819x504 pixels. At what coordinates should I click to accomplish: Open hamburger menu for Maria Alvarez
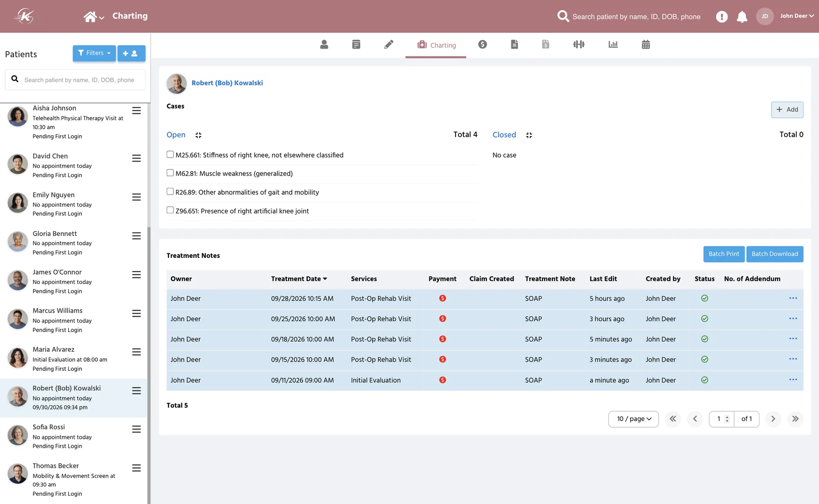coord(137,352)
